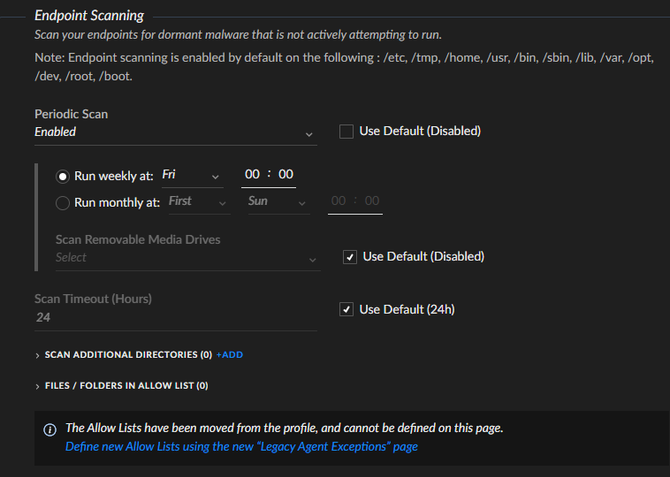Open the Periodic Scan Enabled dropdown
Screen dimensions: 670x477
point(175,132)
